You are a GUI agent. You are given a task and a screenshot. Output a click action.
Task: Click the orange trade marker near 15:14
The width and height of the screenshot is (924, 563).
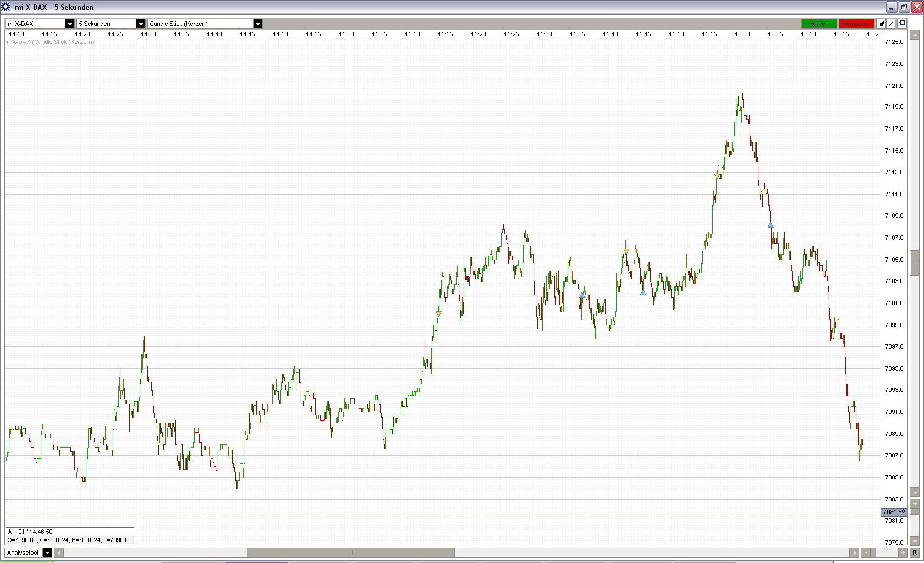[438, 314]
